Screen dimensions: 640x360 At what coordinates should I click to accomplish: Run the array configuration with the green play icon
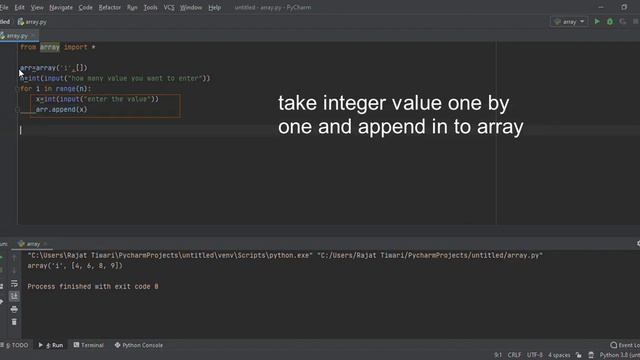click(x=597, y=21)
